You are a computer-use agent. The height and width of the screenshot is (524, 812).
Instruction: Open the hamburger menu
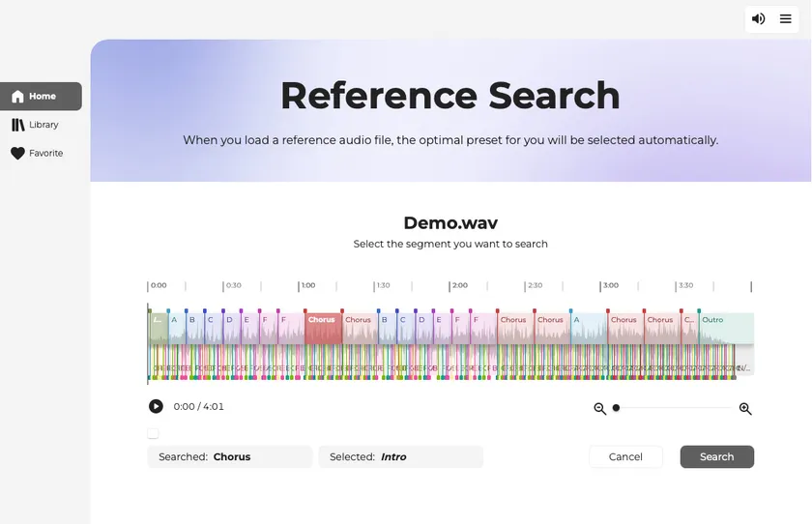click(x=786, y=18)
